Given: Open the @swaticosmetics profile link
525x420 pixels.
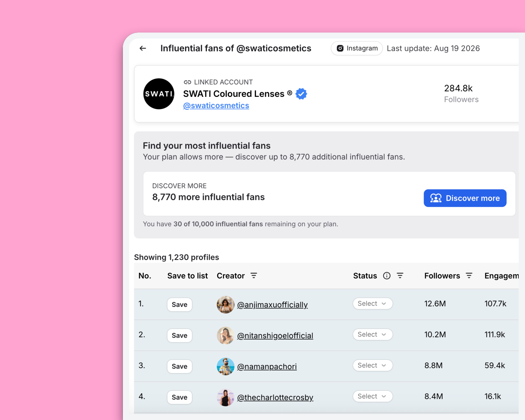Looking at the screenshot, I should point(216,106).
